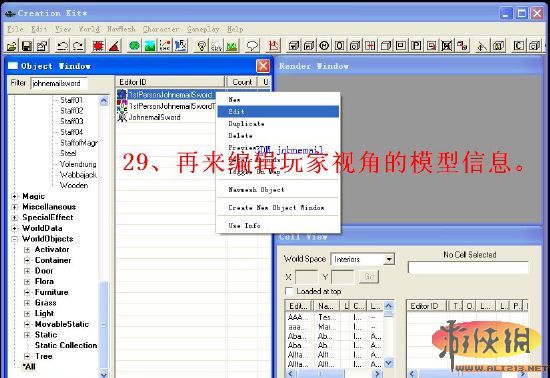Collapse the WorldObjects tree node

14,239
